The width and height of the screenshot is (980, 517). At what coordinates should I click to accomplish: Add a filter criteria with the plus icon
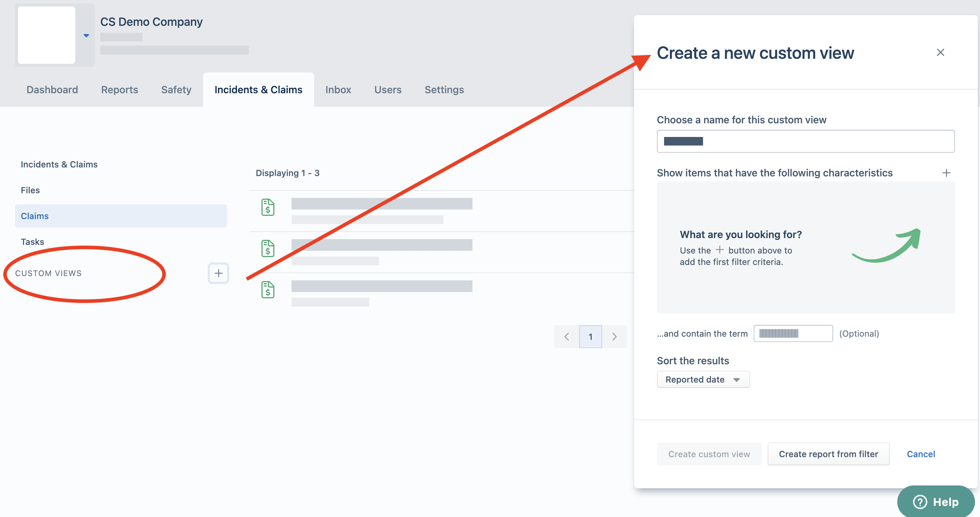pyautogui.click(x=947, y=172)
